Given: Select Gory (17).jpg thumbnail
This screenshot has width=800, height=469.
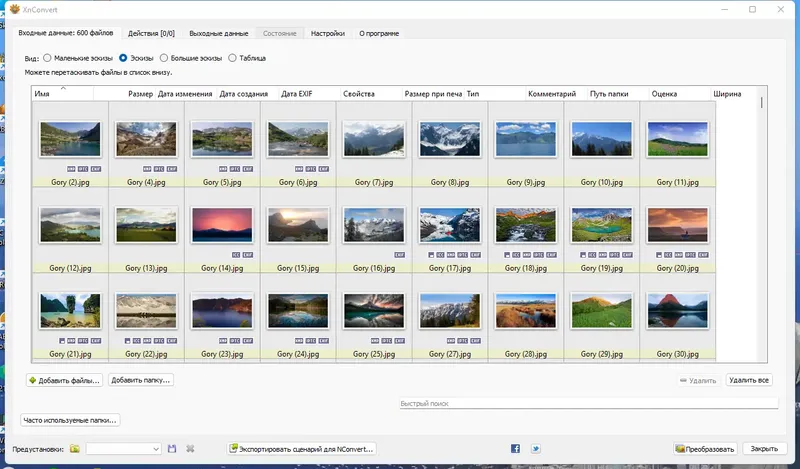Looking at the screenshot, I should (x=450, y=225).
